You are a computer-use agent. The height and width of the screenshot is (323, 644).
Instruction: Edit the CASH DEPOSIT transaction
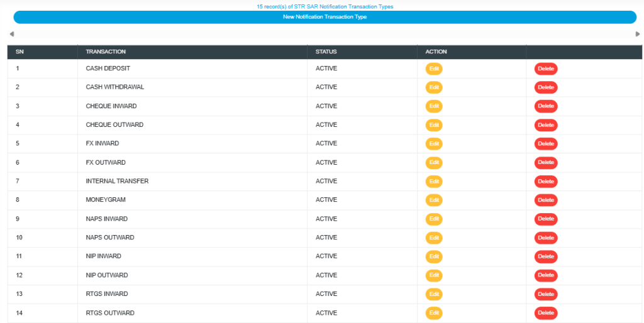(x=433, y=68)
